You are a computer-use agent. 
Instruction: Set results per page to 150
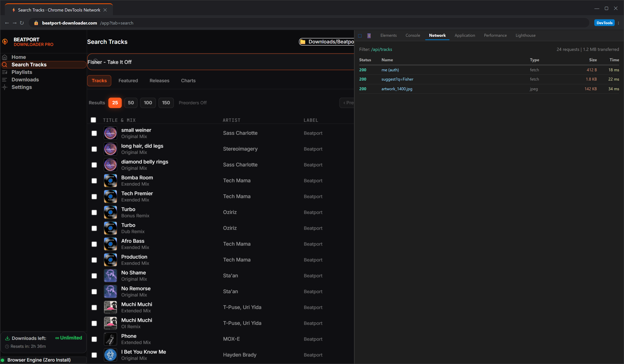pyautogui.click(x=166, y=103)
